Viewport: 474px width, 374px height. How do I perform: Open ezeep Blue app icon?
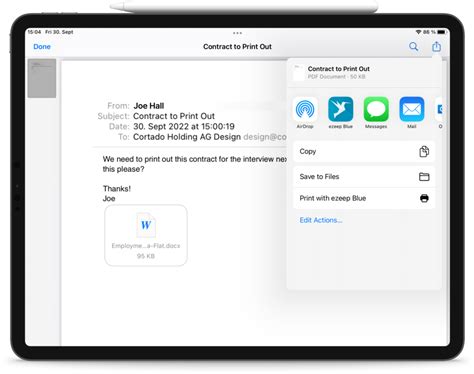[x=340, y=109]
